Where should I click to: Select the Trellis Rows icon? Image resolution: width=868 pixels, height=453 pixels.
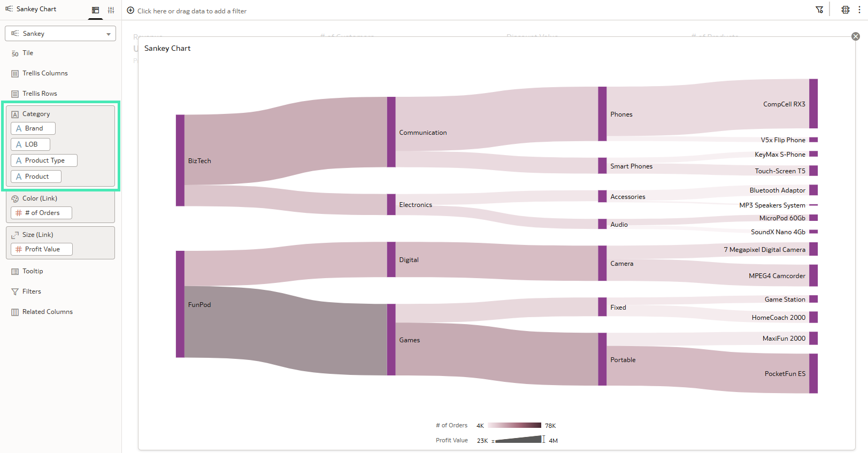point(16,93)
